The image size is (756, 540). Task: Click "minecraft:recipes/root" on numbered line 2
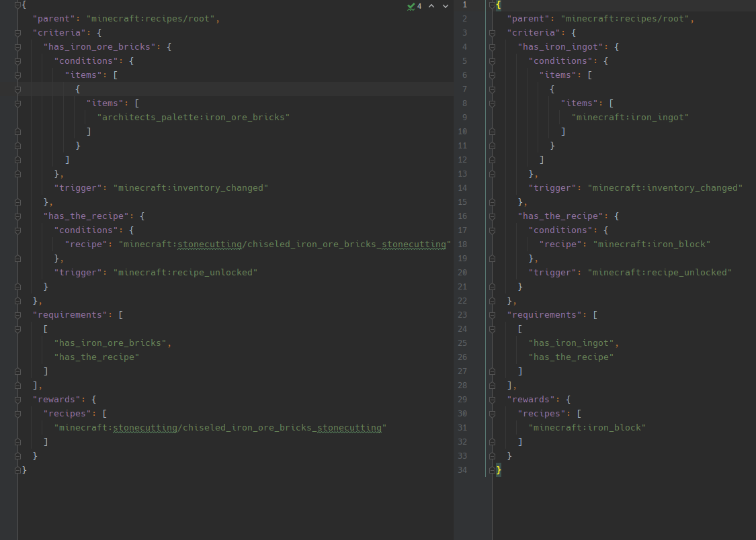click(x=625, y=19)
